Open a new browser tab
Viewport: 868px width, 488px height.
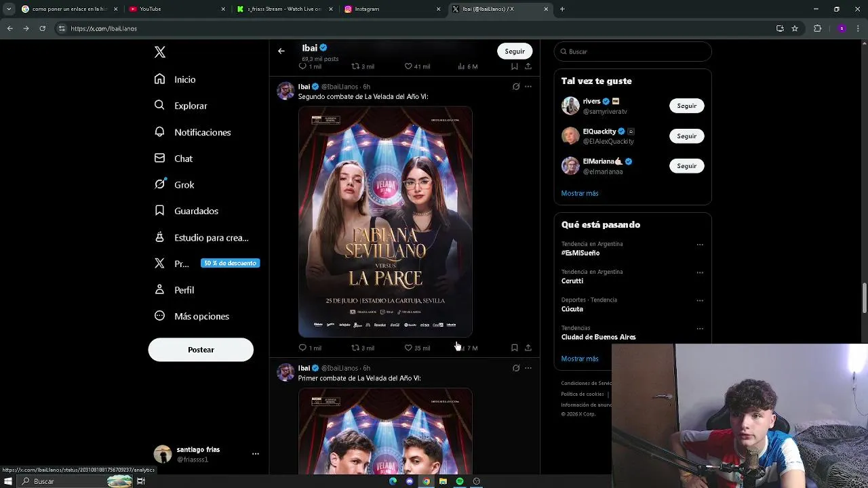click(x=562, y=9)
